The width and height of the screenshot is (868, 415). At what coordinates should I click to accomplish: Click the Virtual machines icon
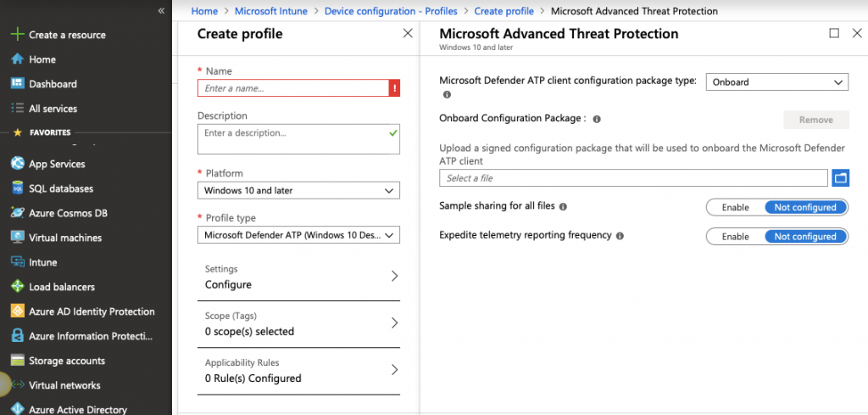click(16, 238)
